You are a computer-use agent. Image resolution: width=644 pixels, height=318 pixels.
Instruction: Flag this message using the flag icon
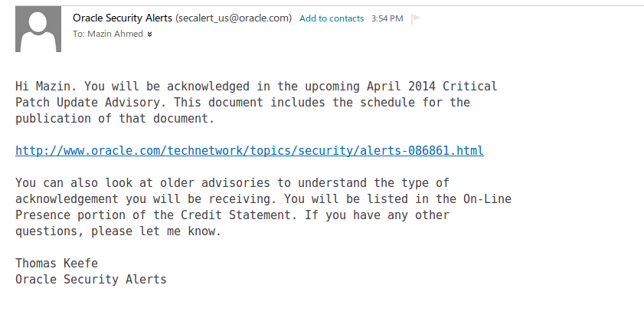(x=416, y=18)
